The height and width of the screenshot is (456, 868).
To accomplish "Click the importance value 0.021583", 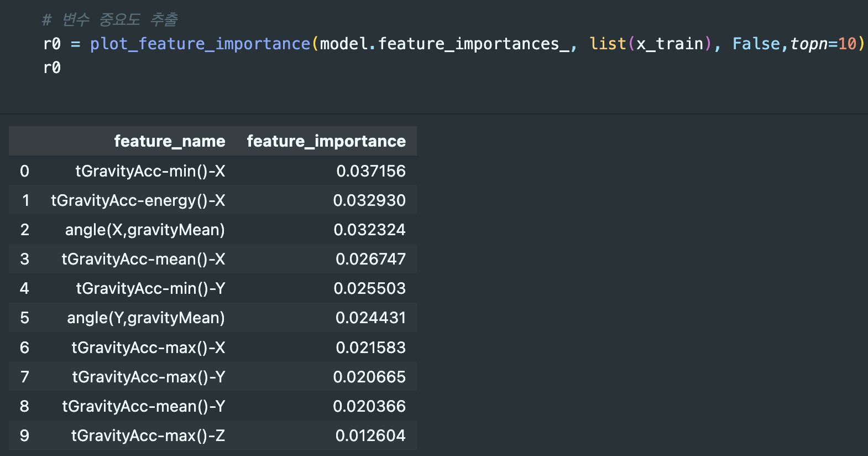I will pos(370,348).
